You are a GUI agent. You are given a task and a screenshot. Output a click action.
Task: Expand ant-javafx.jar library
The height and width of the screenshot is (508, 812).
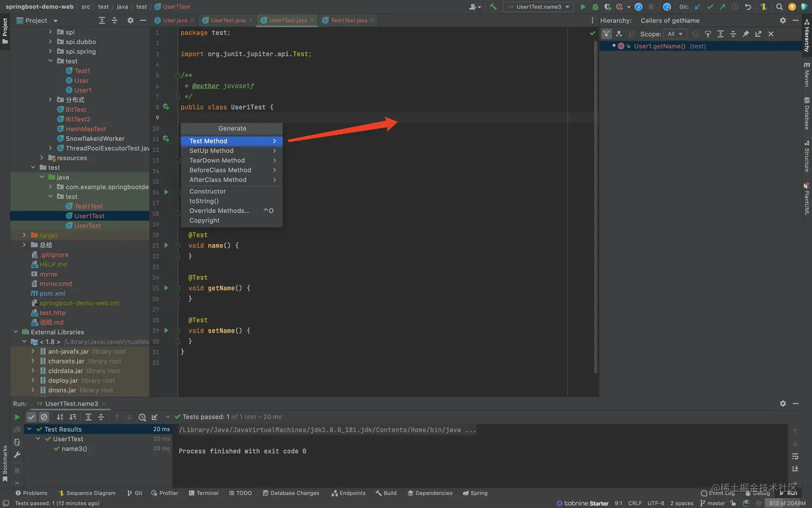(x=33, y=352)
